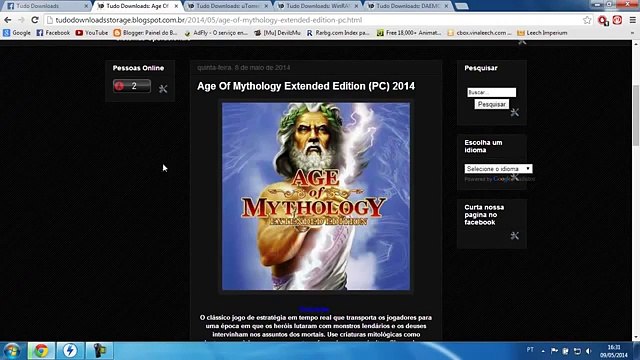Click the date 'quinta-feira, 8 de maio de 2014'
The height and width of the screenshot is (360, 640).
[x=244, y=68]
